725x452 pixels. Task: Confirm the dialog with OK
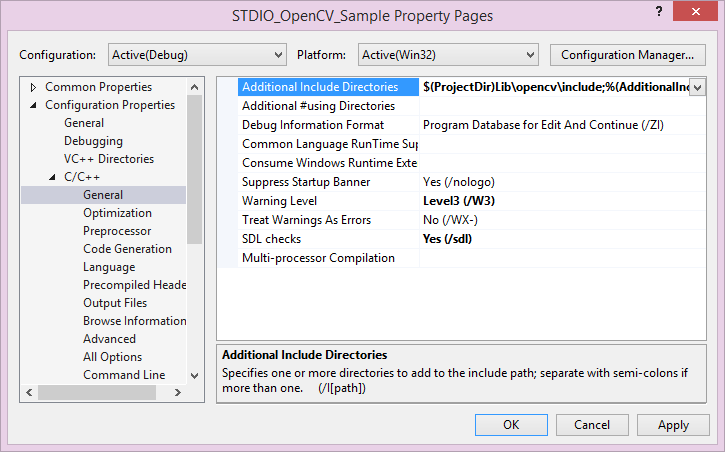(511, 425)
